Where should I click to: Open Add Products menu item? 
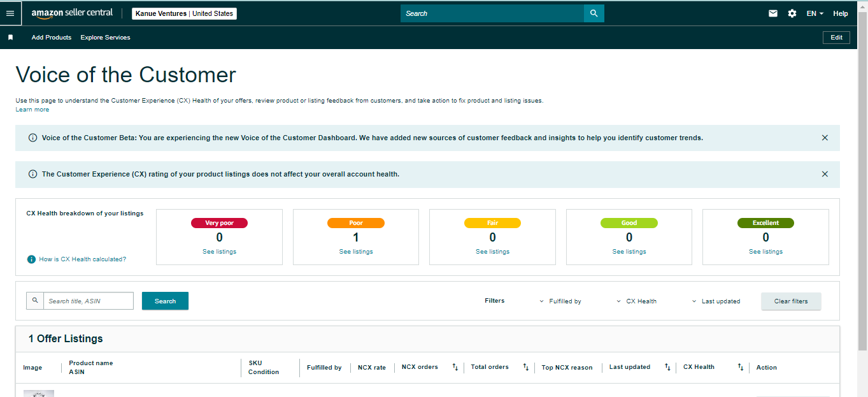tap(52, 38)
